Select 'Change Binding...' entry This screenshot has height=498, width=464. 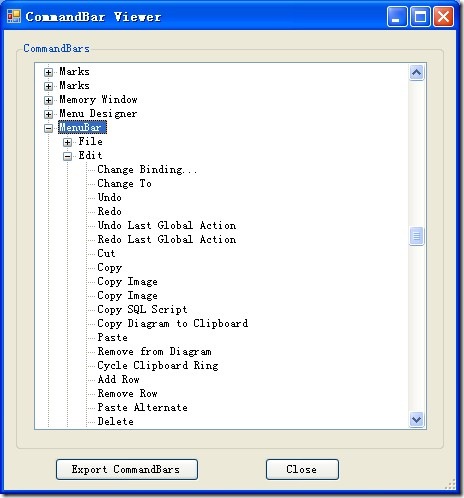pos(147,170)
